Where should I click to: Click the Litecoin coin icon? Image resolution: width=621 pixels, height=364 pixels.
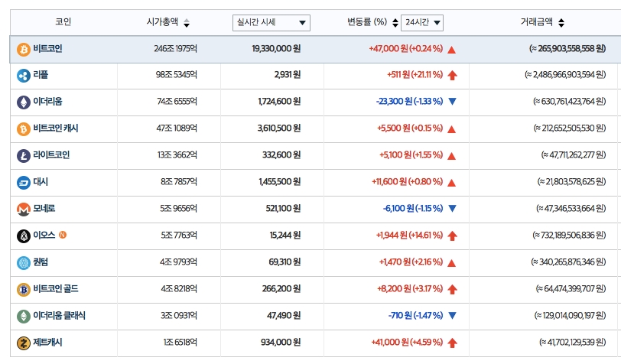[x=23, y=155]
